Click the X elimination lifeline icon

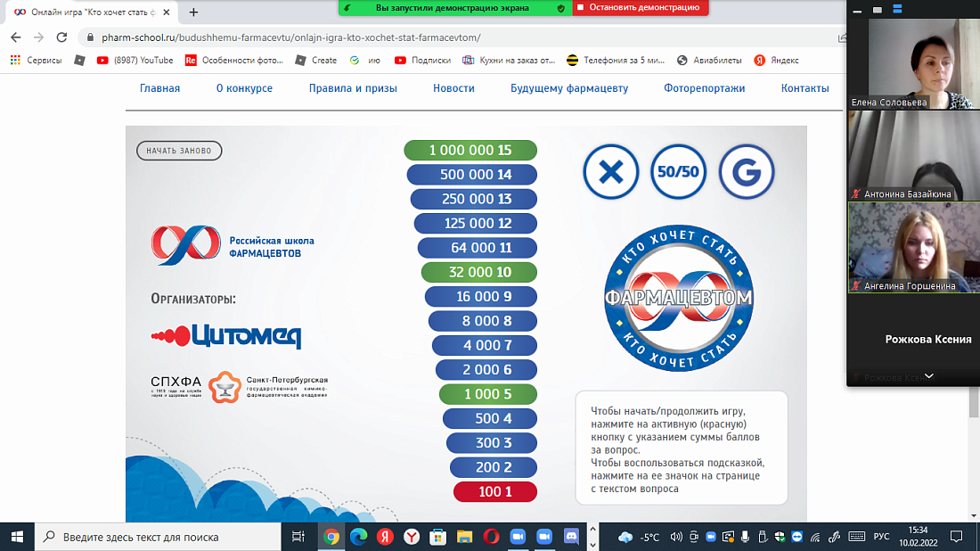[610, 172]
